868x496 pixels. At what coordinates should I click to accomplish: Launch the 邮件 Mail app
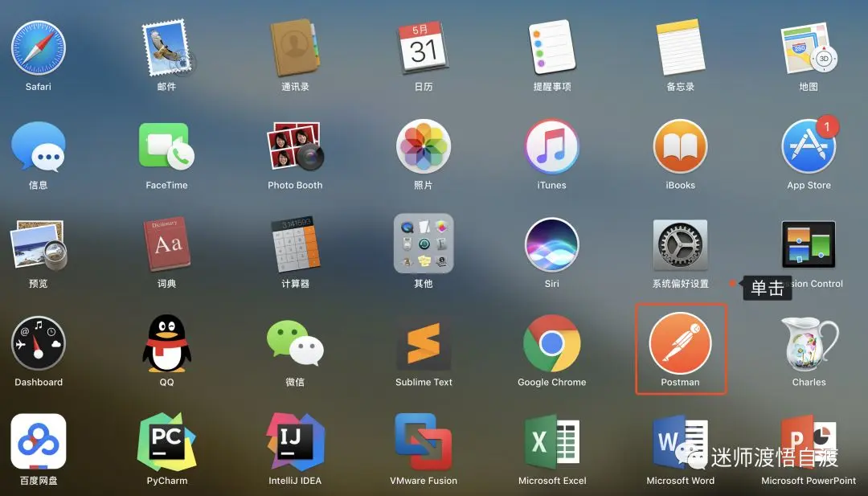[x=166, y=47]
